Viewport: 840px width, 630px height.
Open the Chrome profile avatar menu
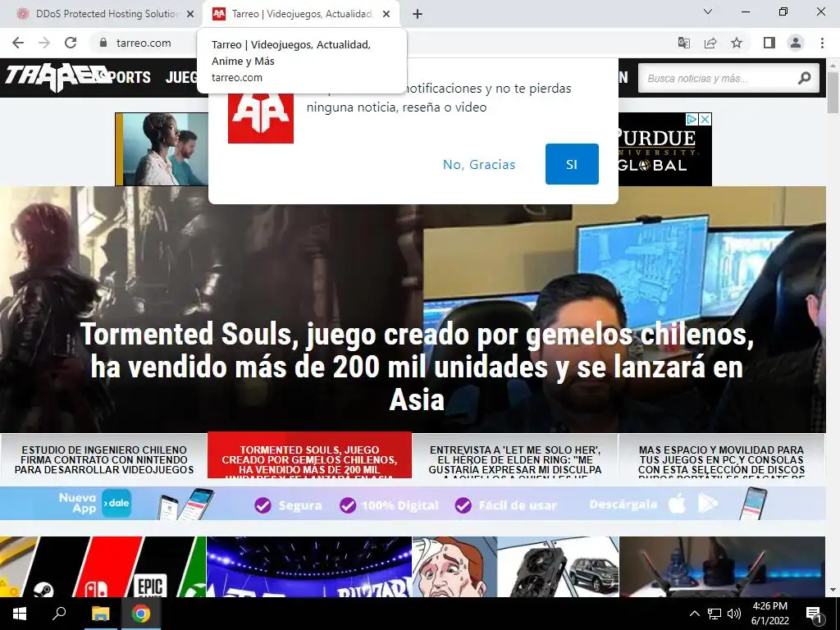(796, 43)
